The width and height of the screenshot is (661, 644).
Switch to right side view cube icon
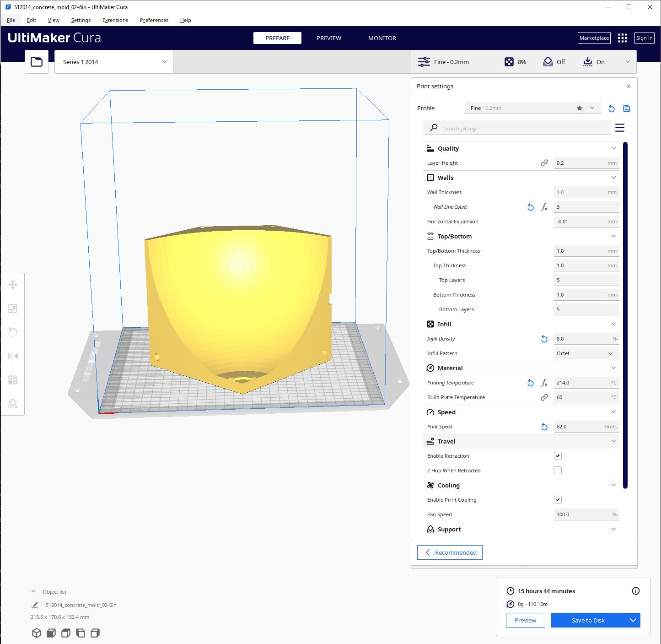click(x=95, y=633)
